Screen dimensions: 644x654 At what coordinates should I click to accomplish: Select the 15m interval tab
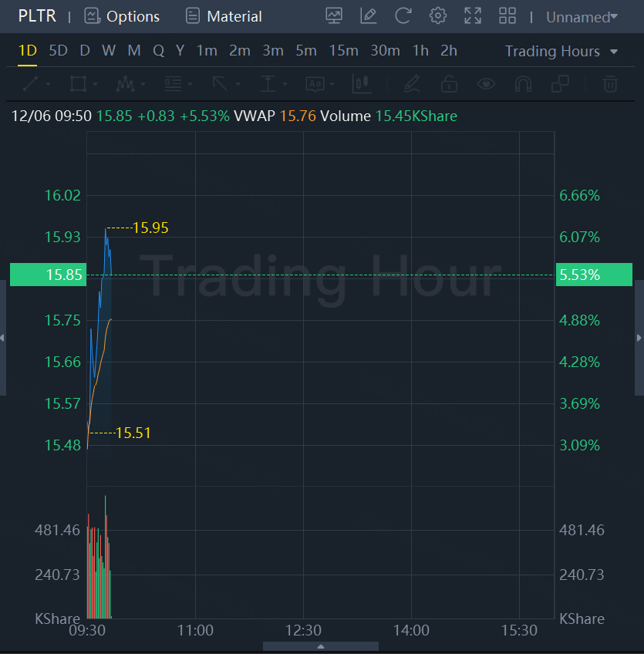coord(343,51)
